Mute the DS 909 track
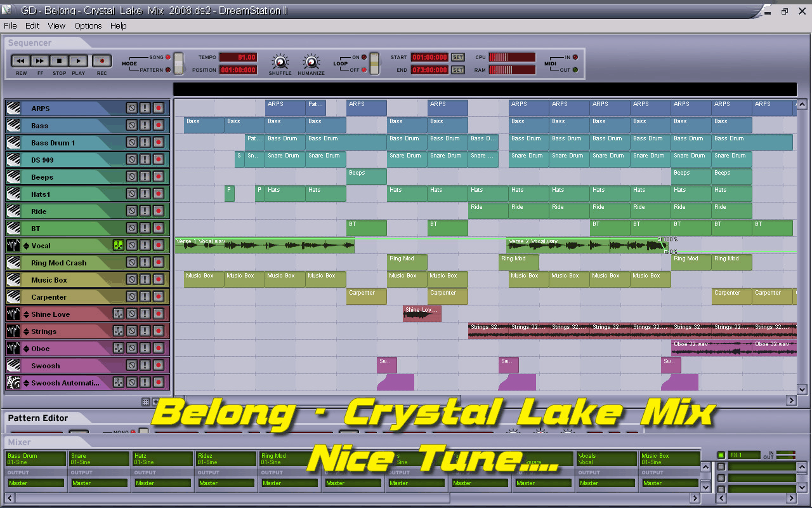812x508 pixels. point(132,159)
